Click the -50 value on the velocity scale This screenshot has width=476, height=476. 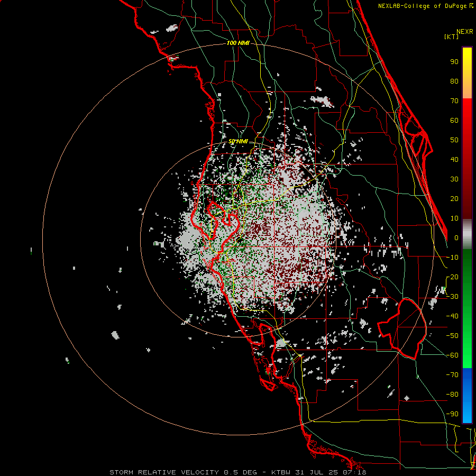452,336
